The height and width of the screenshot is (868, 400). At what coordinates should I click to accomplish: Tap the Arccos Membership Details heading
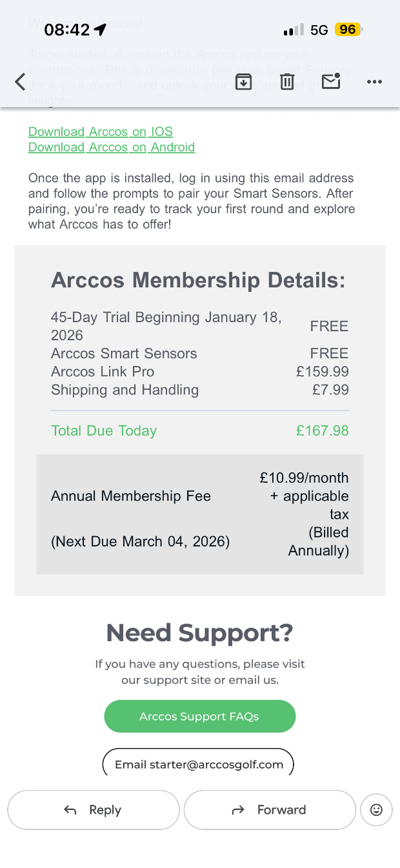[198, 280]
